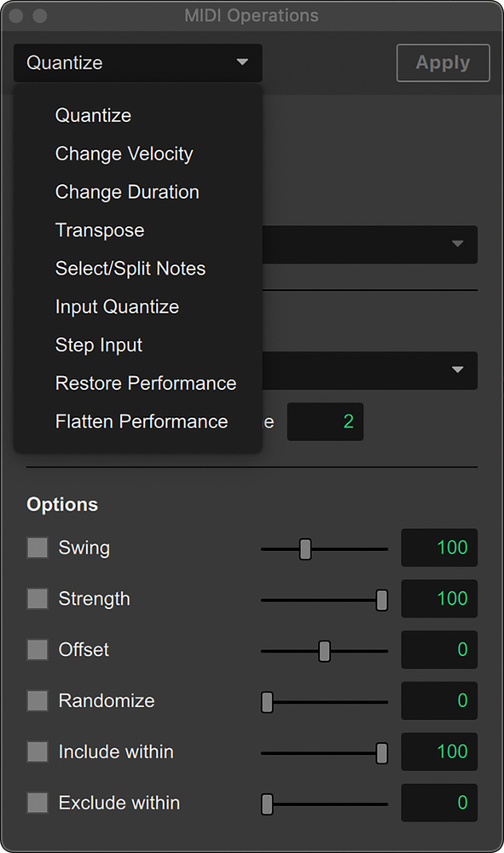
Task: Select the Select/Split Notes operation
Action: 130,268
